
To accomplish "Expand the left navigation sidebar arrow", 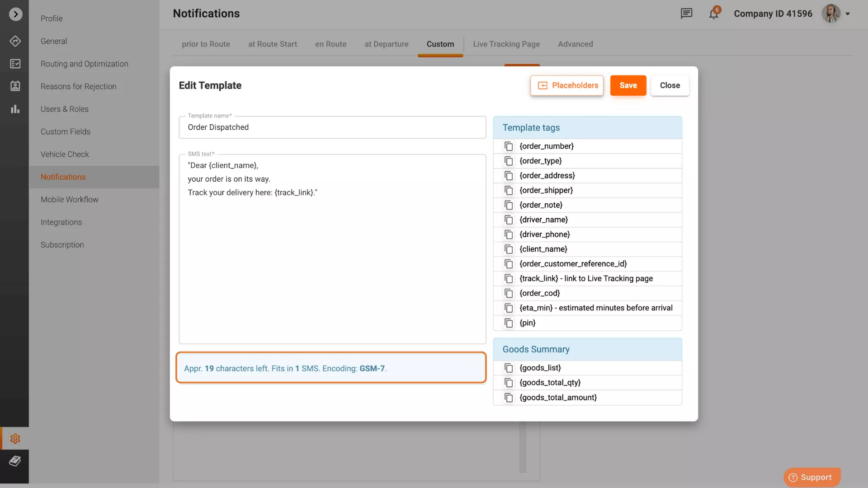I will pyautogui.click(x=15, y=14).
